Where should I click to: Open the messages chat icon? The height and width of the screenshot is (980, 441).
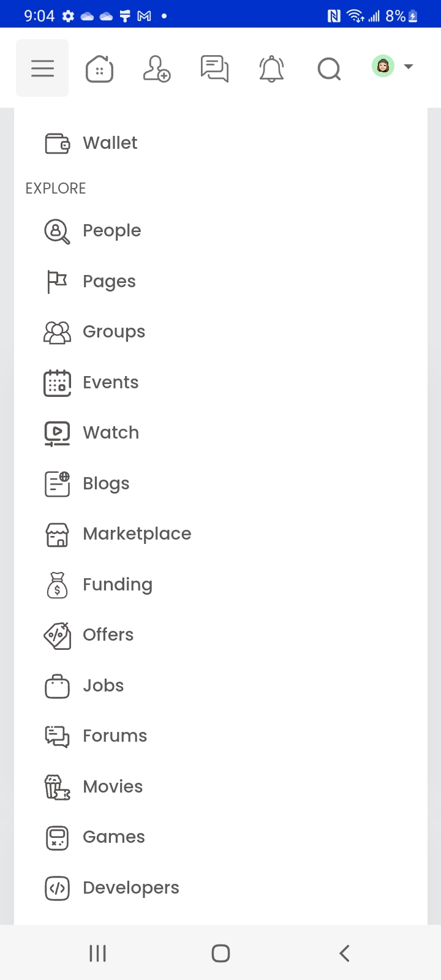tap(214, 68)
